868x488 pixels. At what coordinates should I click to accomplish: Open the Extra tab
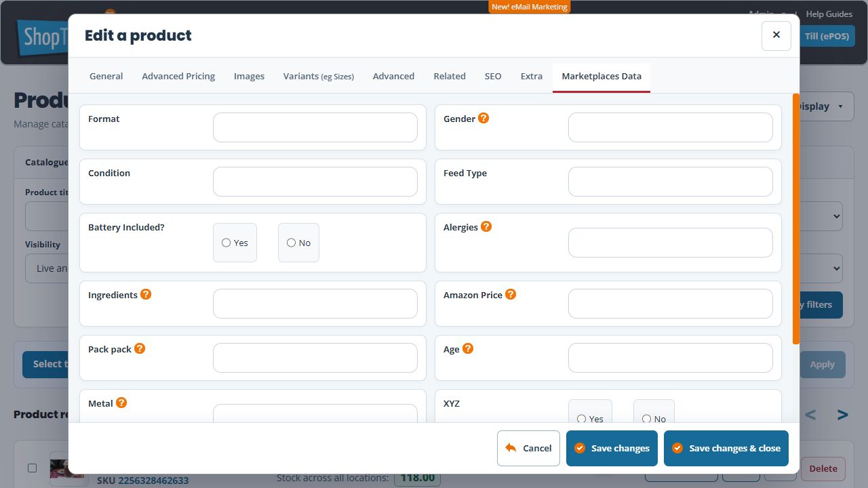pyautogui.click(x=532, y=76)
